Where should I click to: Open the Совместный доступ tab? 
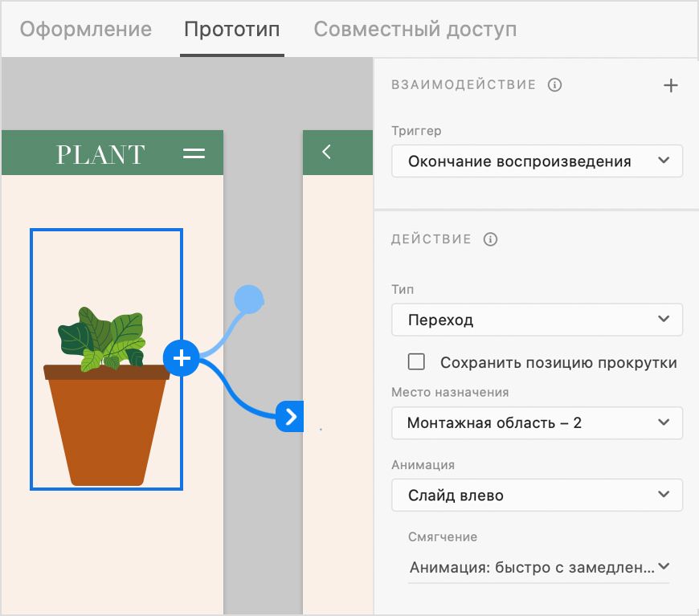415,29
